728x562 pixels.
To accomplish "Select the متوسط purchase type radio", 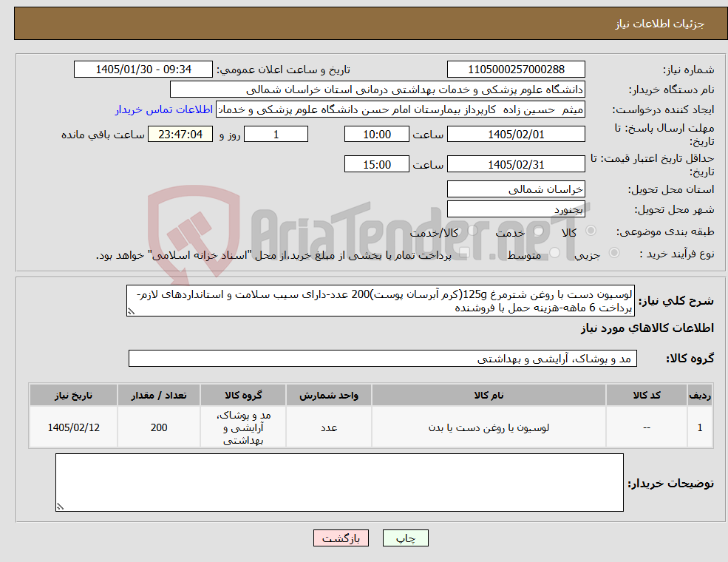I will [x=555, y=253].
